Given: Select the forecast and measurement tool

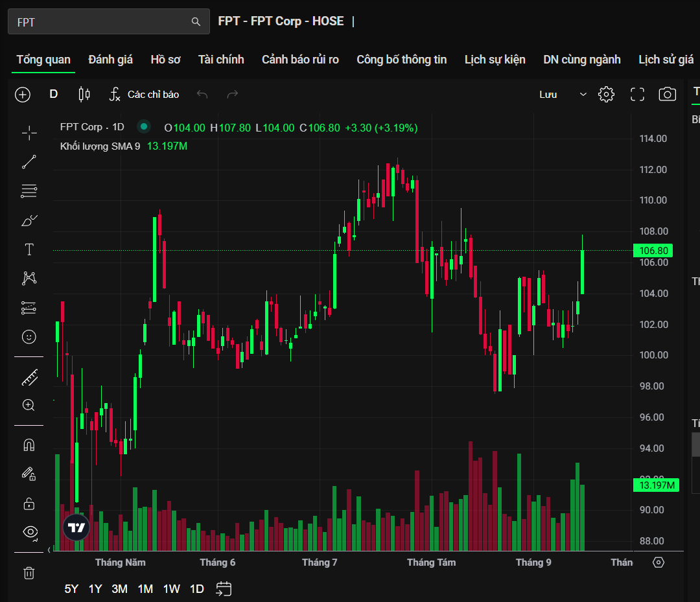Looking at the screenshot, I should click(29, 308).
